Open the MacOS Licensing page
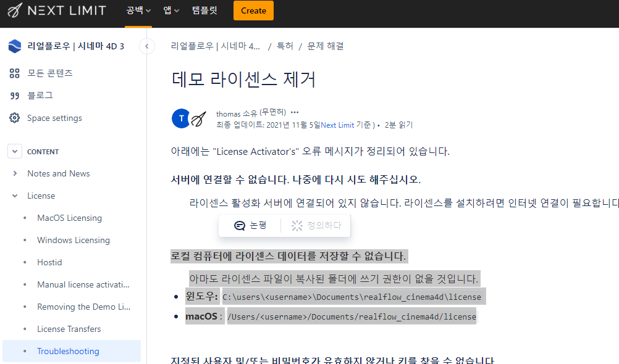Image resolution: width=619 pixels, height=364 pixels. pyautogui.click(x=69, y=218)
